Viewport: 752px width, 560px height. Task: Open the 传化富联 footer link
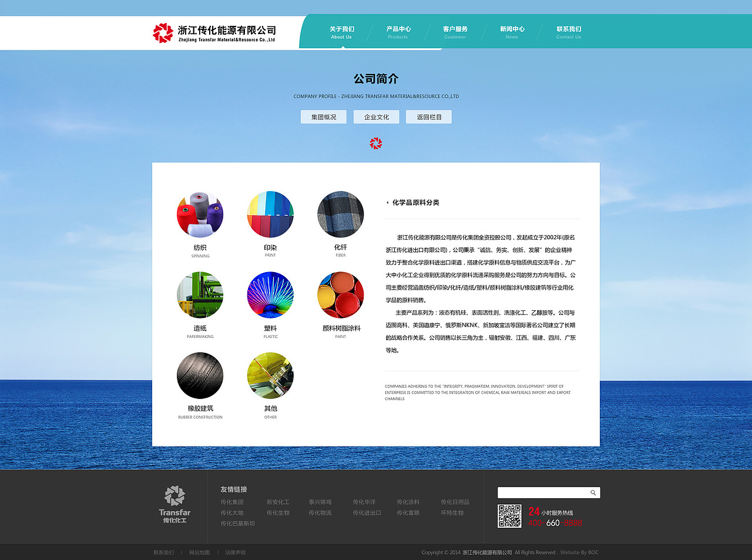(x=408, y=513)
